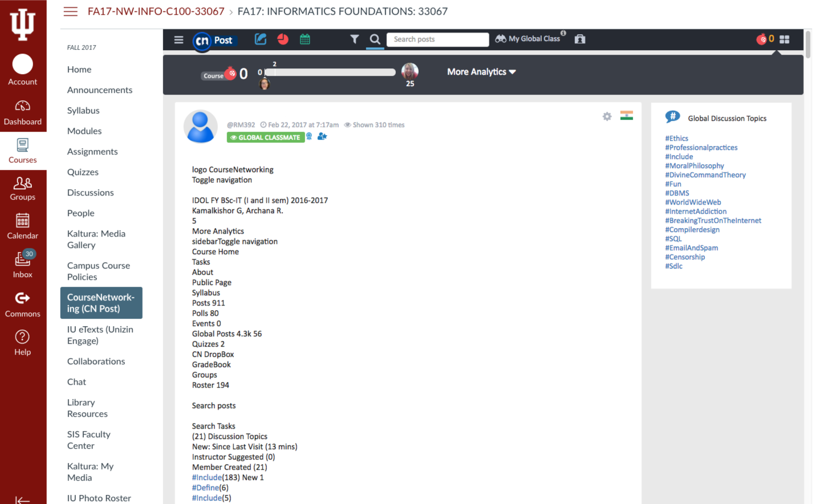
Task: Open the #Censorship topic
Action: coord(685,257)
